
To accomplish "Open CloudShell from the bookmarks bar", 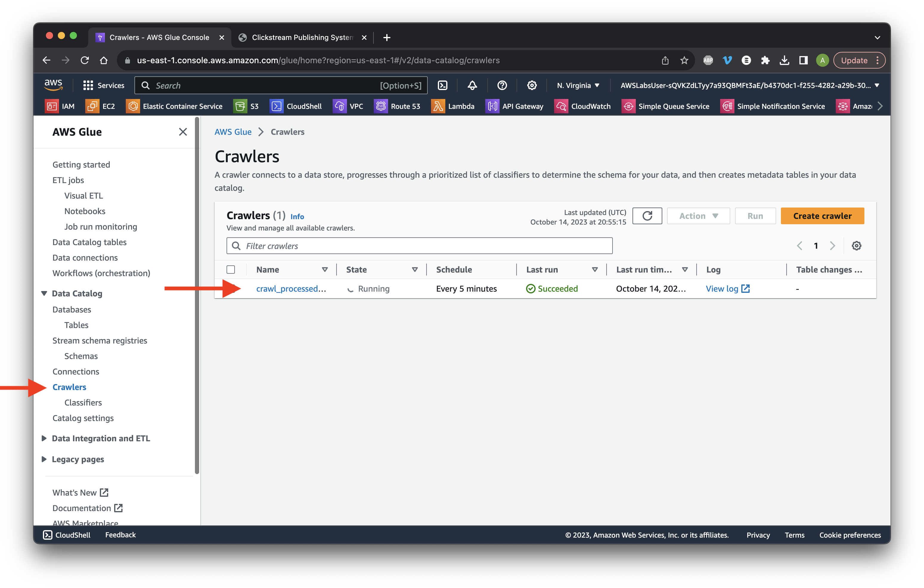I will (x=296, y=106).
